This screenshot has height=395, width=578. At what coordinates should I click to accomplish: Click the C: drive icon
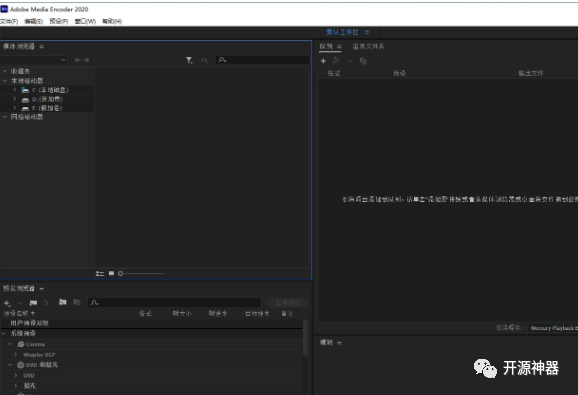coord(25,90)
